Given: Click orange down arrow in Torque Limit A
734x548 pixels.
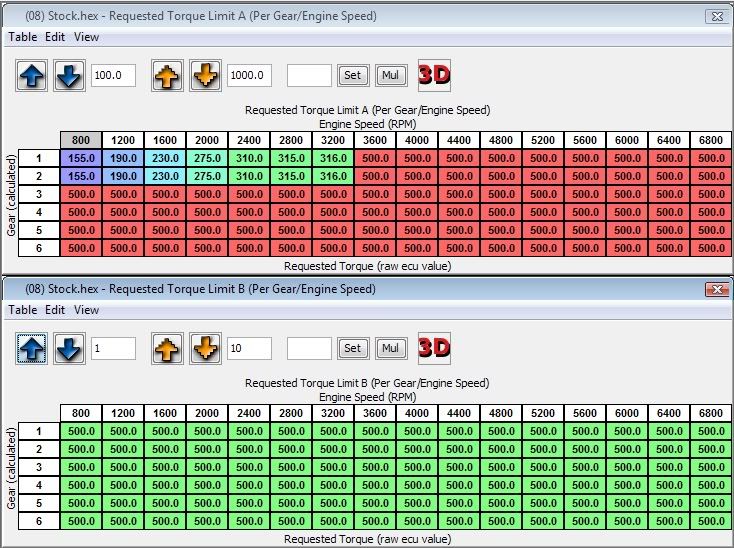Looking at the screenshot, I should pos(205,76).
